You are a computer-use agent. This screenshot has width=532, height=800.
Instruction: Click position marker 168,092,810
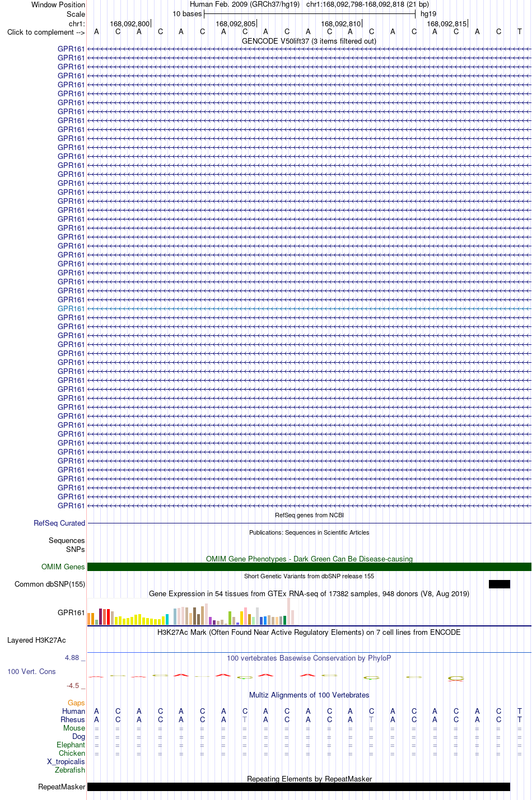pos(341,24)
